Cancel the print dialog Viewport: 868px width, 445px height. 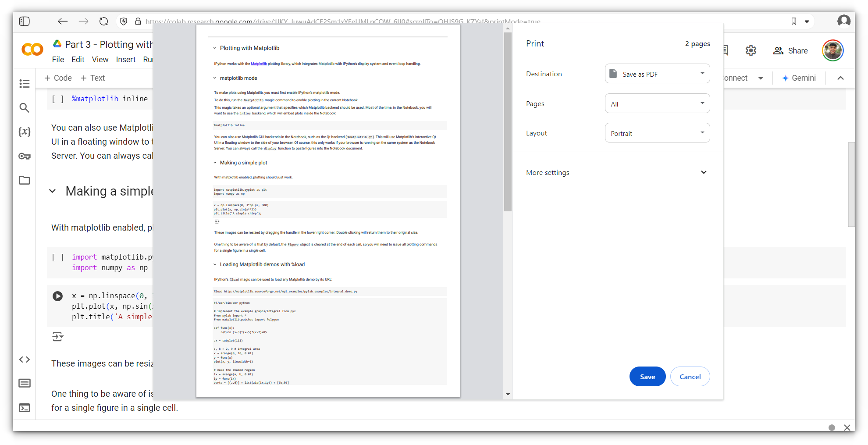coord(690,377)
